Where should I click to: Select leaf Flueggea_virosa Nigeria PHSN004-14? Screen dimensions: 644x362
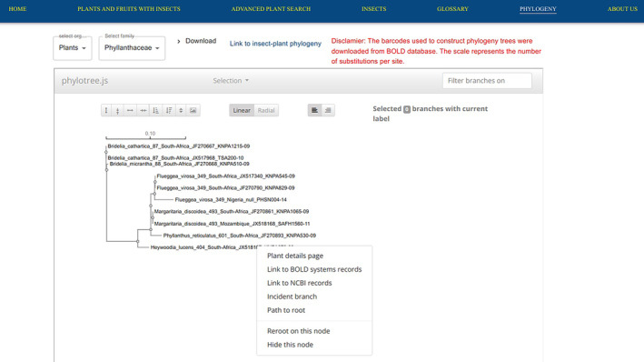[x=231, y=200]
